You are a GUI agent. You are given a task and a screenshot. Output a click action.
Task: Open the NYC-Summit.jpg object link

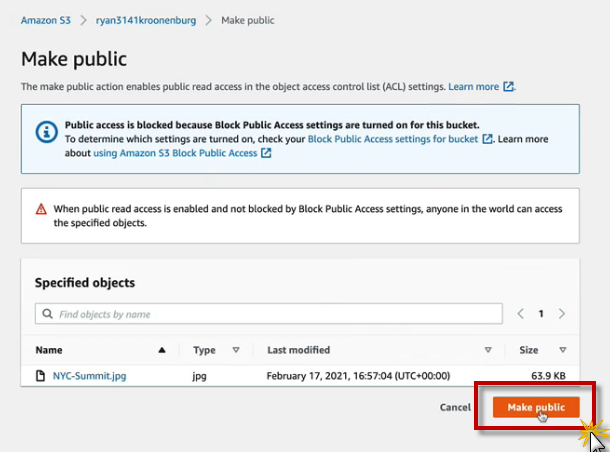[x=89, y=376]
